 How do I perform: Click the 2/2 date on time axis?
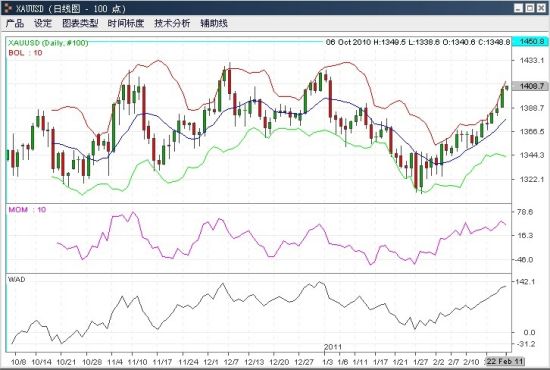click(439, 362)
